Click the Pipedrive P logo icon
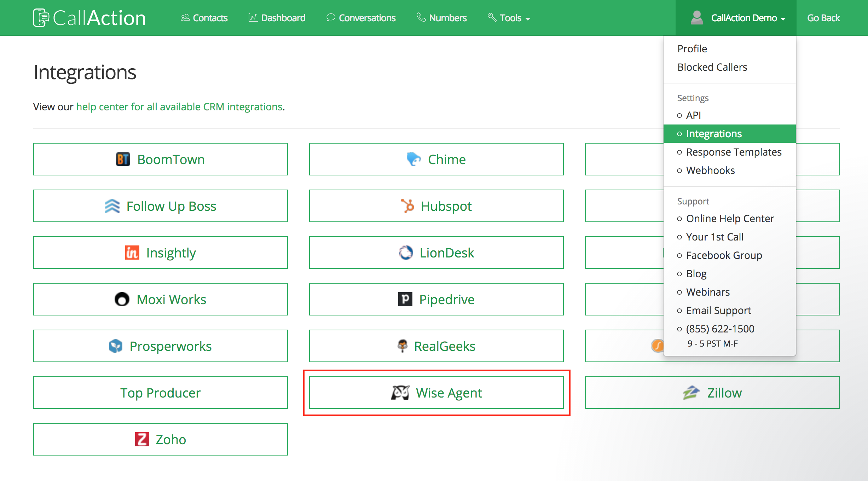 (x=405, y=299)
